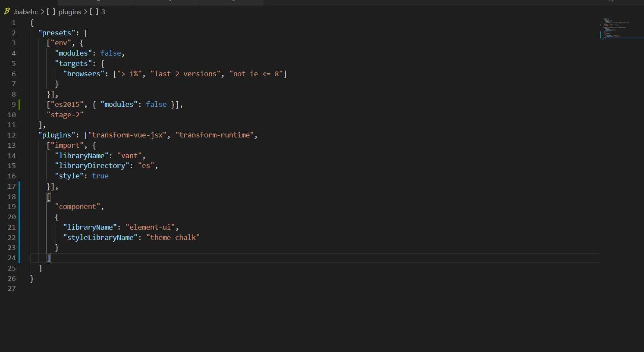Click the "es2015" string

(x=67, y=104)
